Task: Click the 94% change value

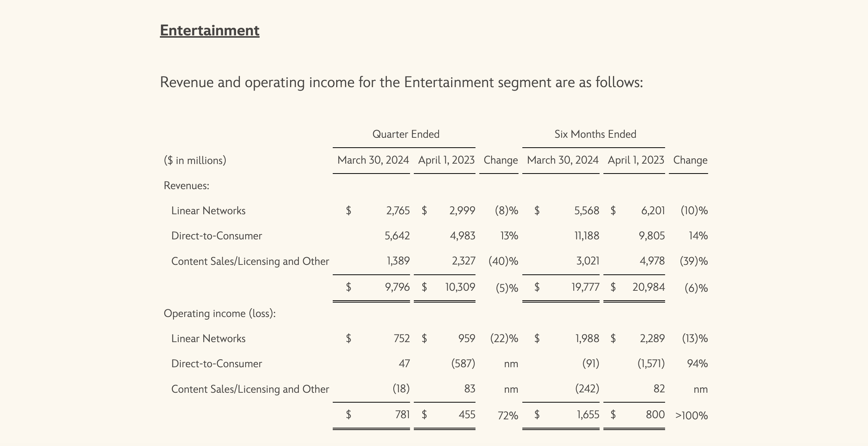Action: pos(697,363)
